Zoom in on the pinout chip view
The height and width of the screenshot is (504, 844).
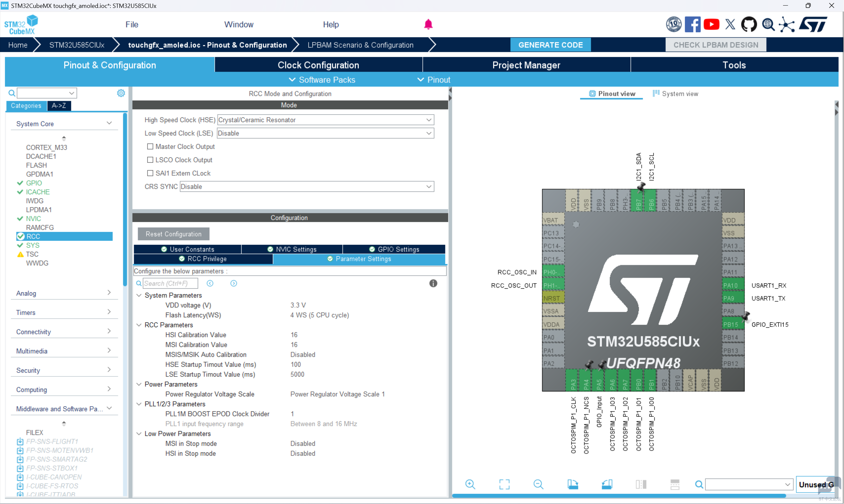pyautogui.click(x=470, y=484)
